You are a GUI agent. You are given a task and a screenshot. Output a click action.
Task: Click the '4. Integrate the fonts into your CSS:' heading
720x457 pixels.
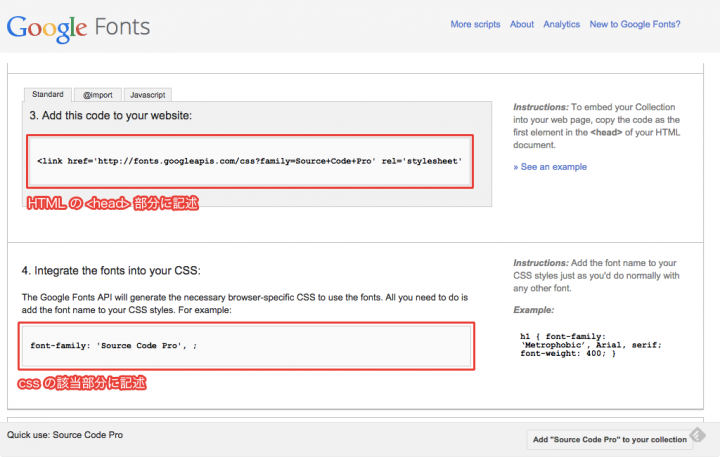tap(111, 271)
